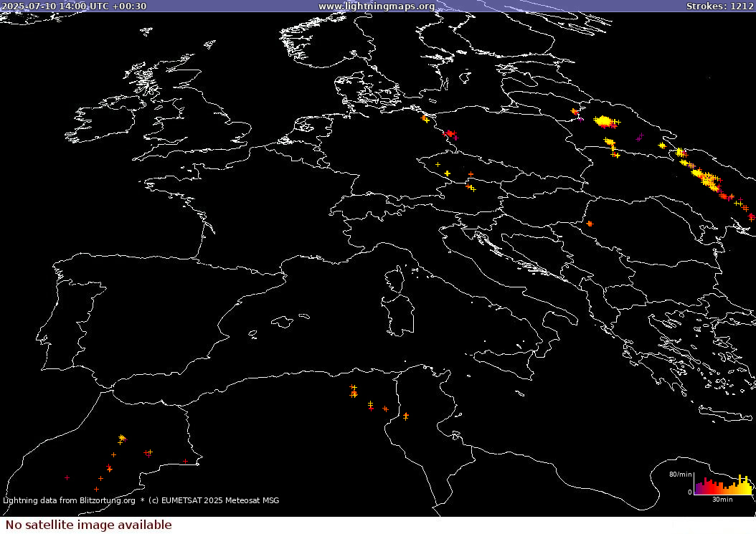Click the Strokes: 1212 counter
The image size is (756, 534).
(x=719, y=6)
